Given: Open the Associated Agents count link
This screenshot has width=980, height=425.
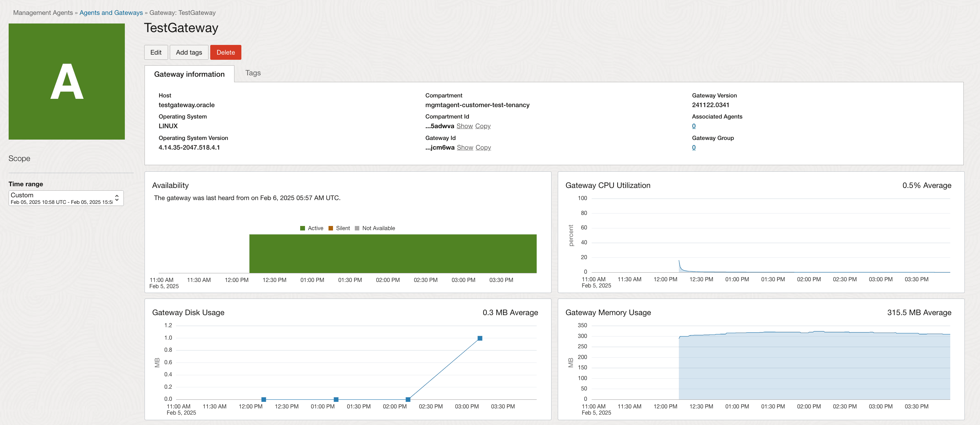Looking at the screenshot, I should [x=694, y=126].
